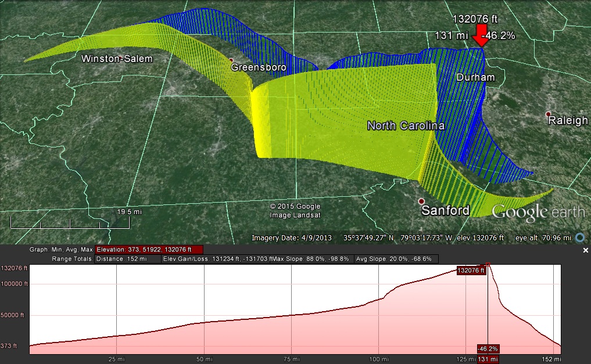Click the Winston-Salem city label
The image size is (591, 364).
point(117,59)
